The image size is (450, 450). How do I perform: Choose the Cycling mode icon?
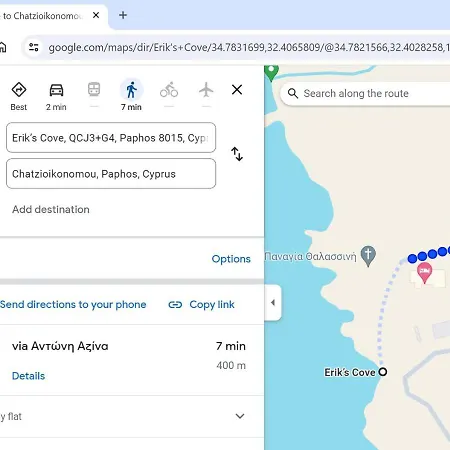[169, 90]
